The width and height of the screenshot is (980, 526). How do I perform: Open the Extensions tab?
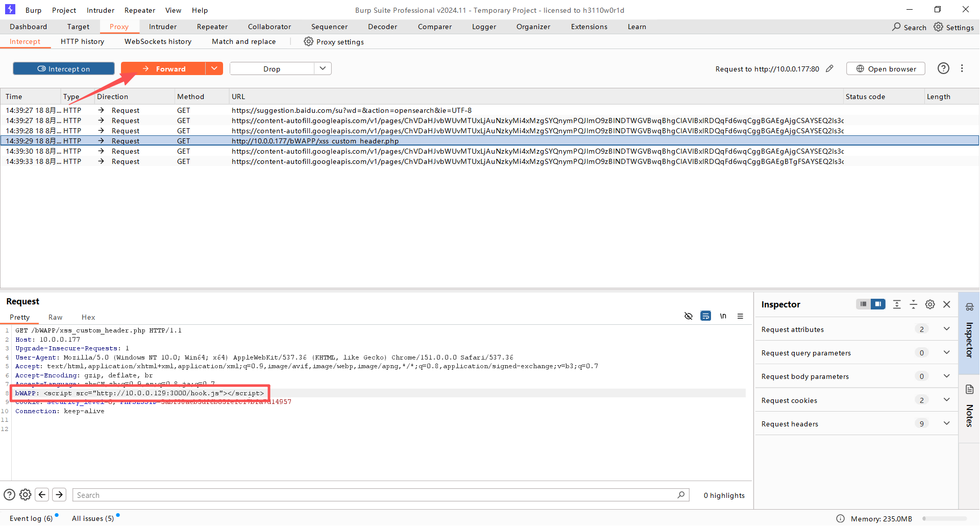click(x=590, y=27)
